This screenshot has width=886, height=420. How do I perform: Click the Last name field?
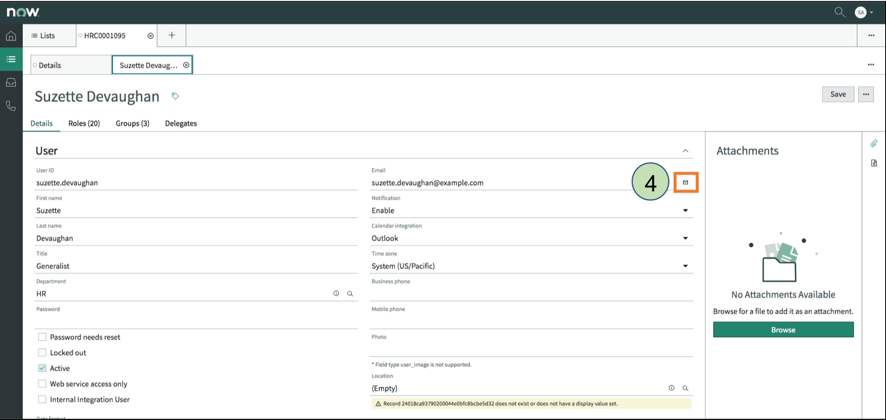196,238
